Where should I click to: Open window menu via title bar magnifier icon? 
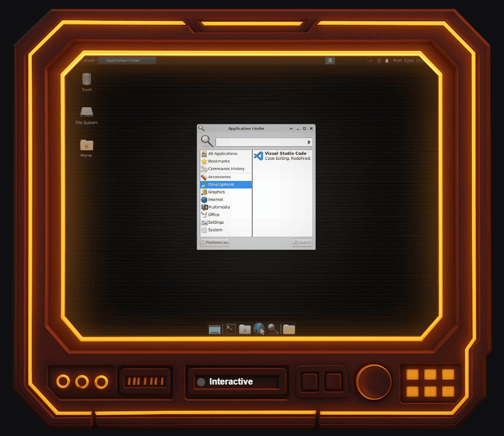tap(201, 128)
